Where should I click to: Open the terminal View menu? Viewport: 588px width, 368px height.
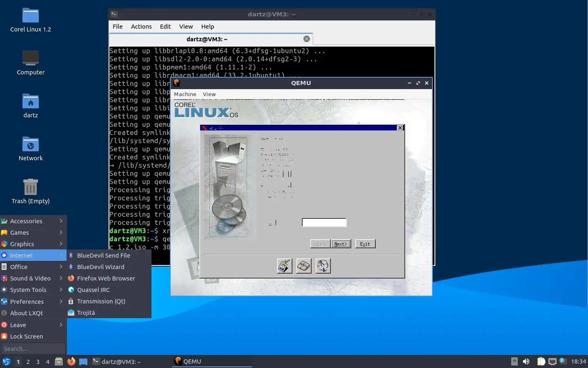point(186,26)
